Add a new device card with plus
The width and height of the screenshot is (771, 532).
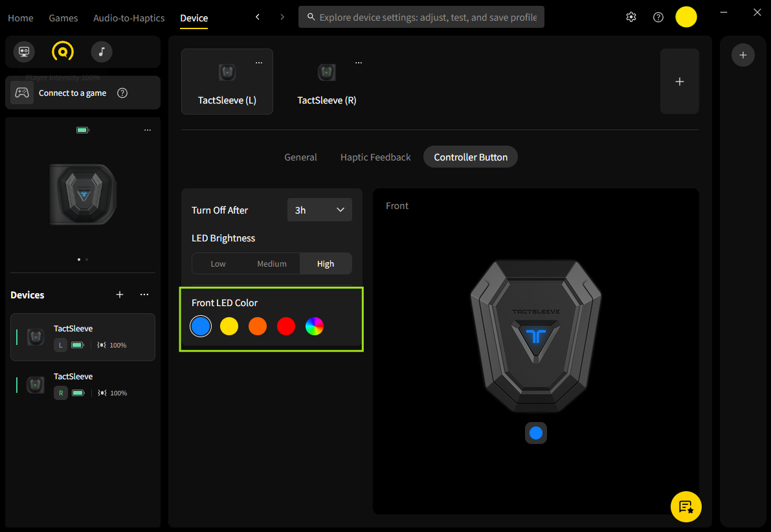coord(680,82)
